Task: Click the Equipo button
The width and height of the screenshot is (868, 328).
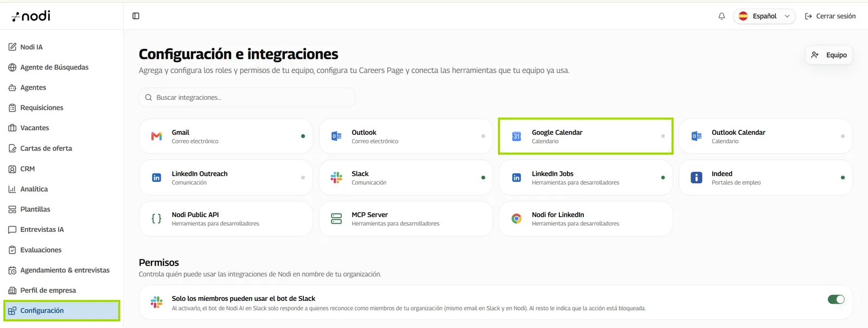Action: pos(829,55)
